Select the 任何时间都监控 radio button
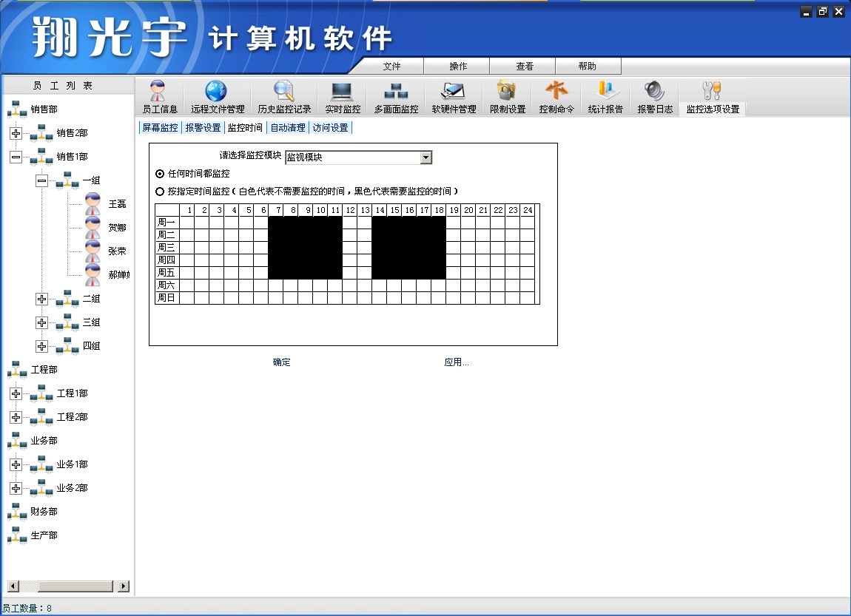This screenshot has width=851, height=616. (x=160, y=174)
